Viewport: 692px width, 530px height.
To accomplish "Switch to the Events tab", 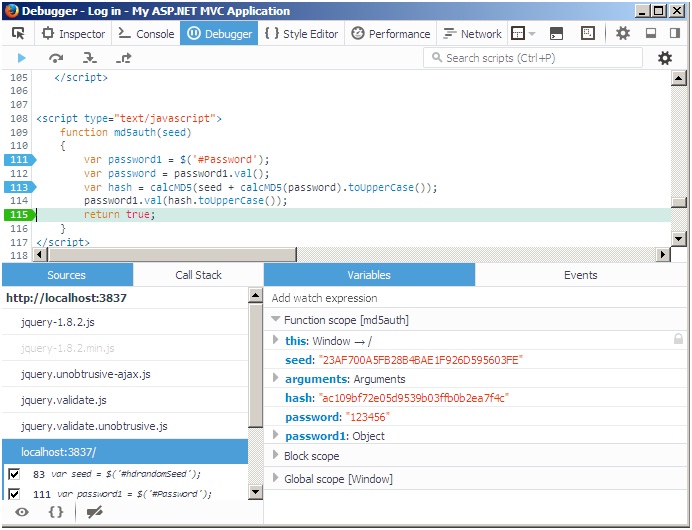I will (580, 275).
